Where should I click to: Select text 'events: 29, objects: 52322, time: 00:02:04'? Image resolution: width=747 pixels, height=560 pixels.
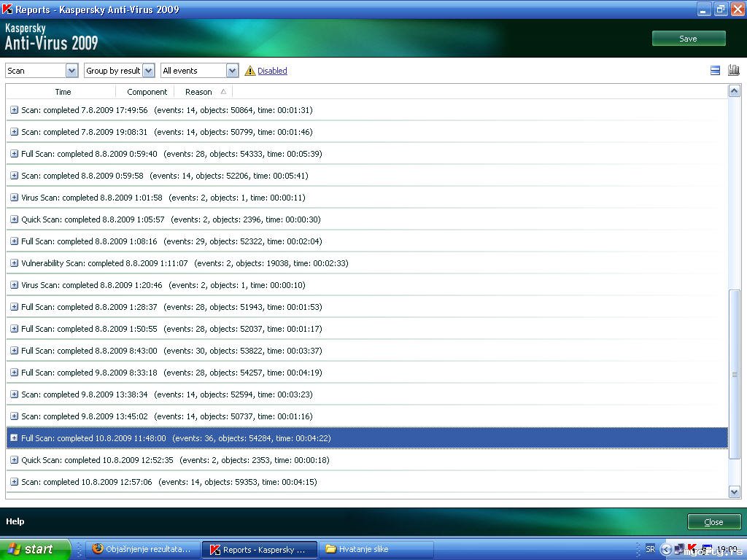click(x=243, y=241)
